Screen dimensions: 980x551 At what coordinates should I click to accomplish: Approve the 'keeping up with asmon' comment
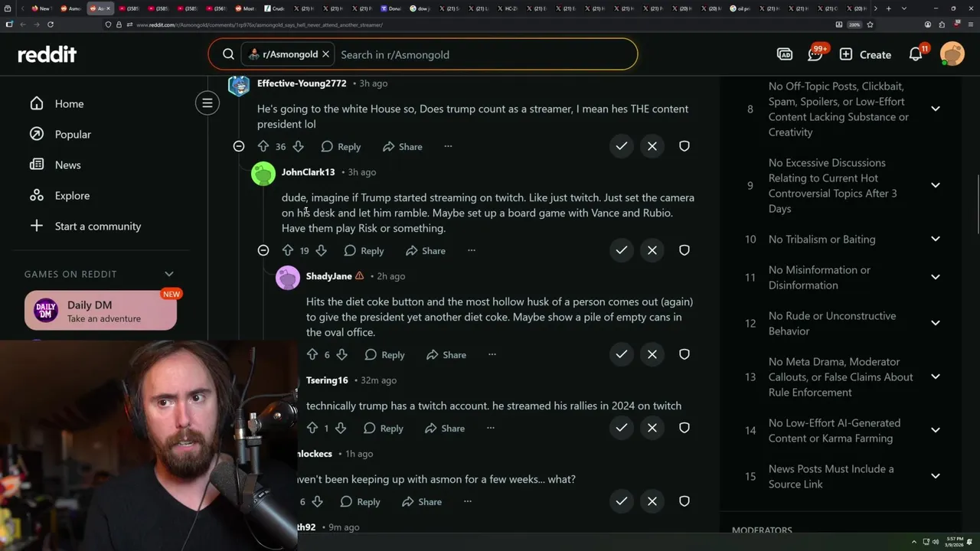tap(622, 501)
